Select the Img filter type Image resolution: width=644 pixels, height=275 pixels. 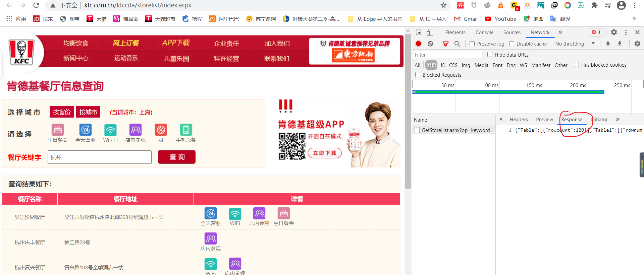click(x=466, y=65)
